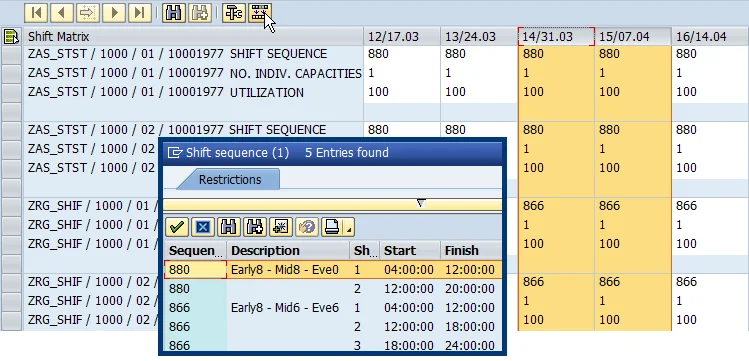Viewport: 749px width, 361px height.
Task: Click the 'ZRG_SHIF / 1000 / 01' shift sequence row label
Action: (93, 206)
